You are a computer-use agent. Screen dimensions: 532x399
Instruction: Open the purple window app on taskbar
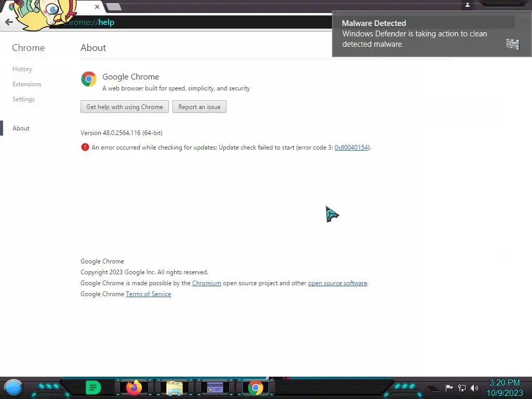pos(215,388)
